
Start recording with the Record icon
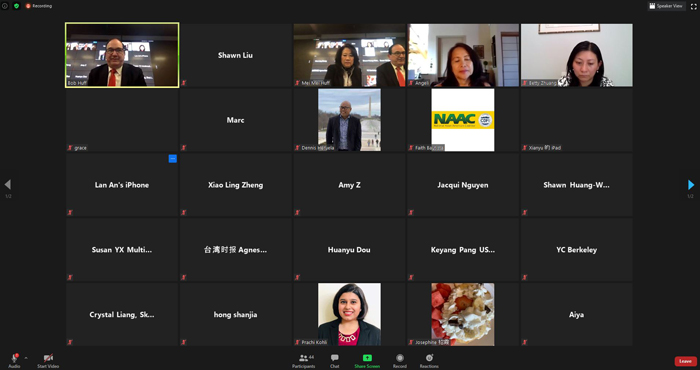pyautogui.click(x=400, y=358)
